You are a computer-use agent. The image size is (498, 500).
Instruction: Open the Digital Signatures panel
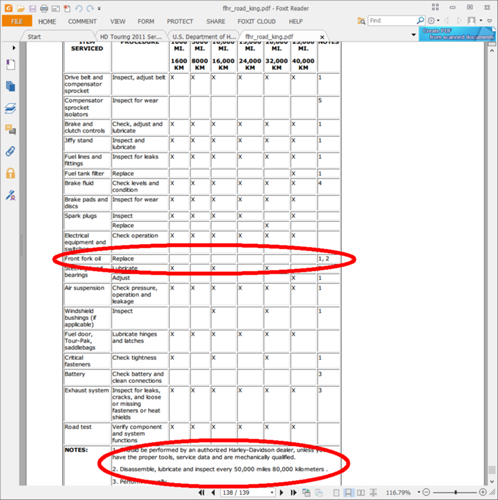pyautogui.click(x=11, y=195)
